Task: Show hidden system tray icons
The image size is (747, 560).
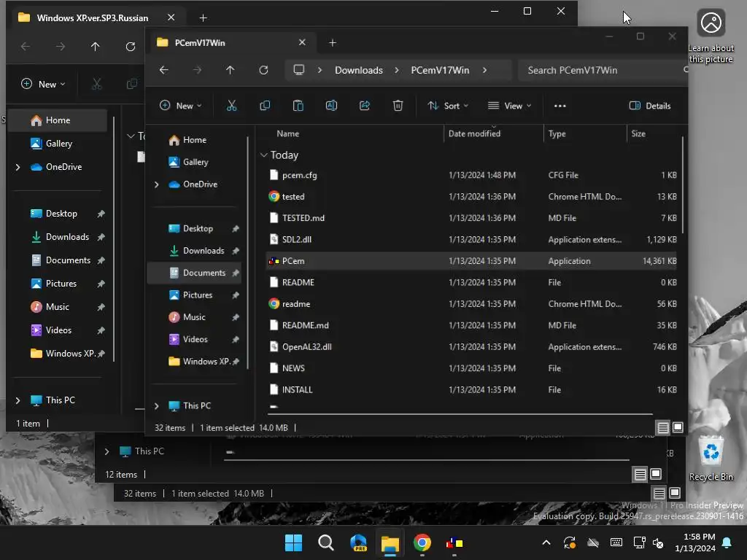Action: (x=546, y=542)
